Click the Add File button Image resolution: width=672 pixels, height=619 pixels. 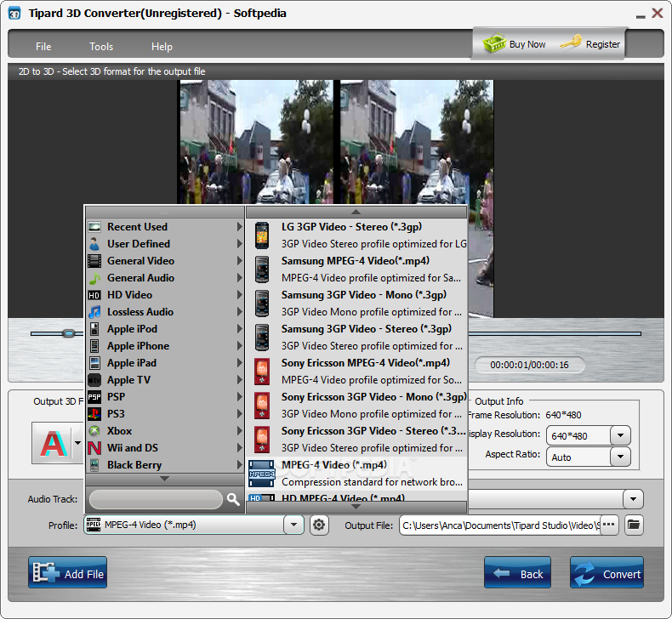pos(68,572)
